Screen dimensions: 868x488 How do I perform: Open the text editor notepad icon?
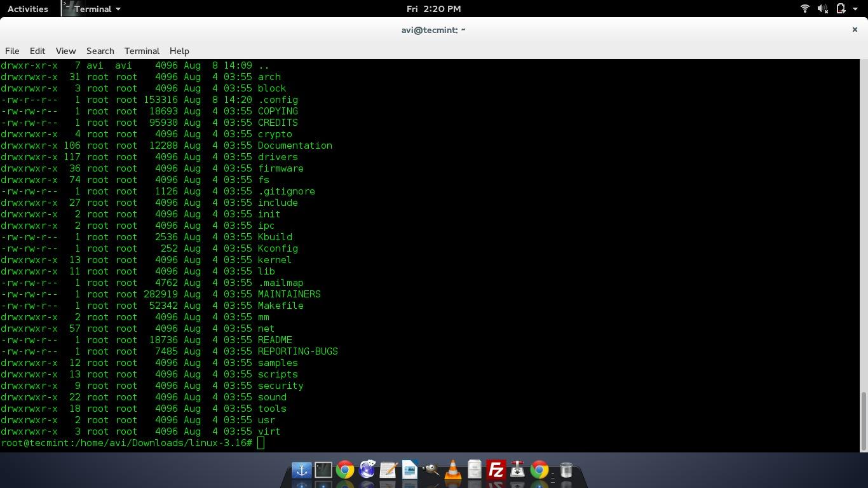[388, 470]
